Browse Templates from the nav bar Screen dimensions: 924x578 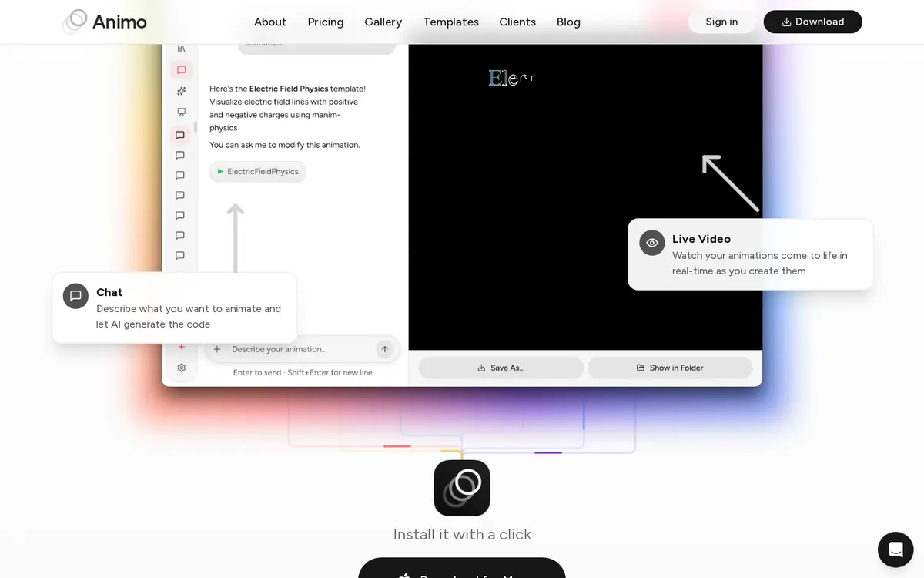[x=450, y=22]
